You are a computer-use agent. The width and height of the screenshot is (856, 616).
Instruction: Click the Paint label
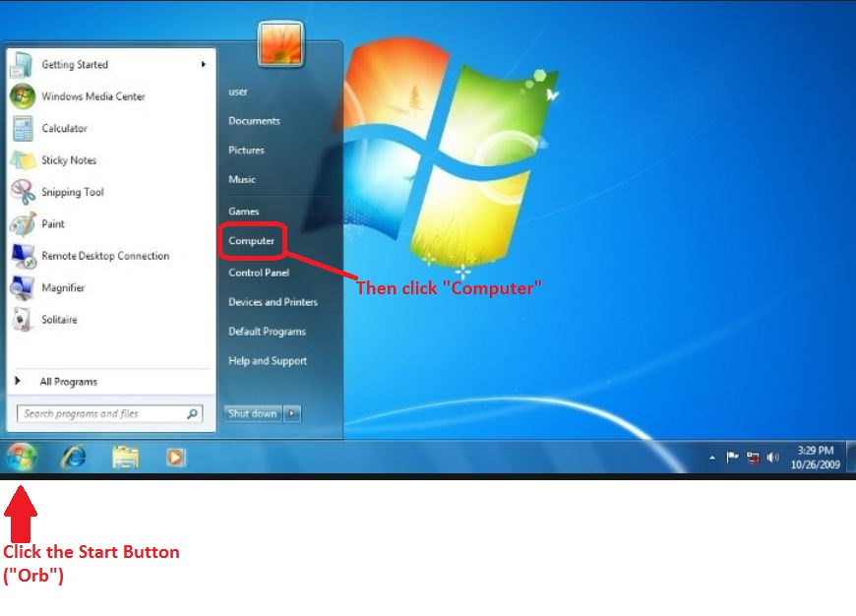click(x=53, y=224)
